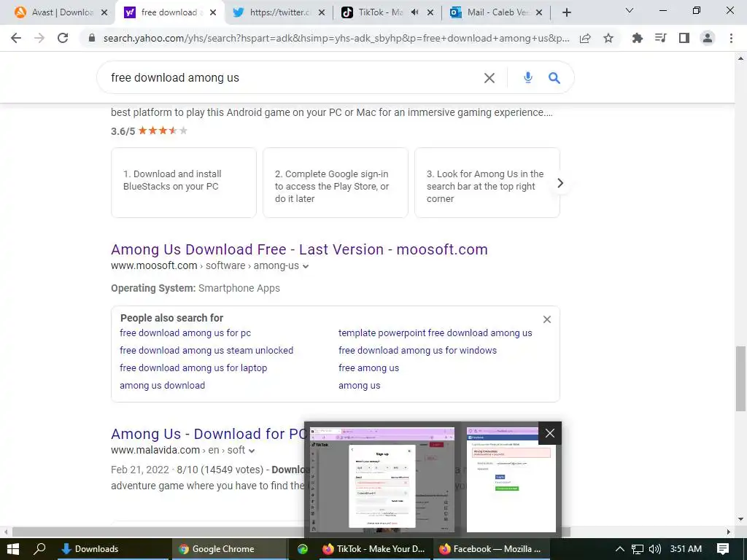747x560 pixels.
Task: Click the plain among us suggestion
Action: pos(359,385)
